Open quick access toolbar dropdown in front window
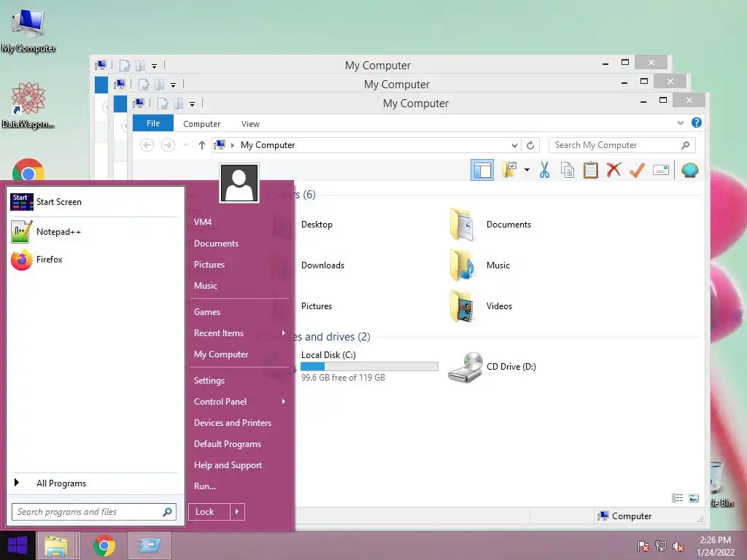 click(192, 104)
